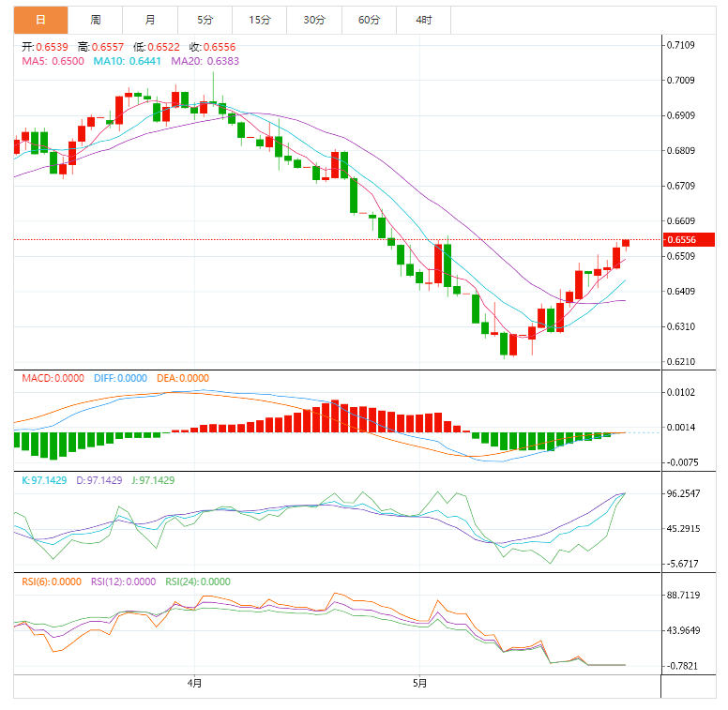
Task: Click the low price 低:0.6522
Action: [157, 47]
